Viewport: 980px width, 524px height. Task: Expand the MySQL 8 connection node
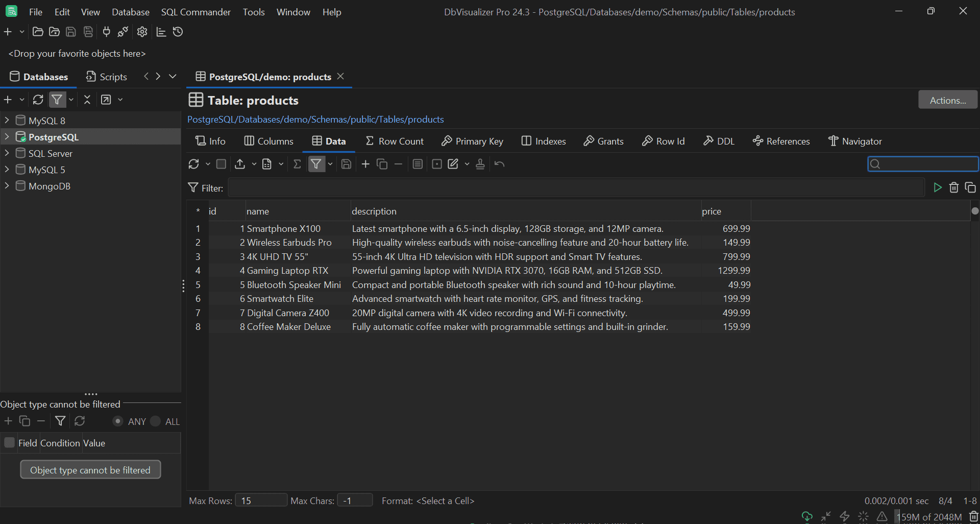pyautogui.click(x=7, y=120)
